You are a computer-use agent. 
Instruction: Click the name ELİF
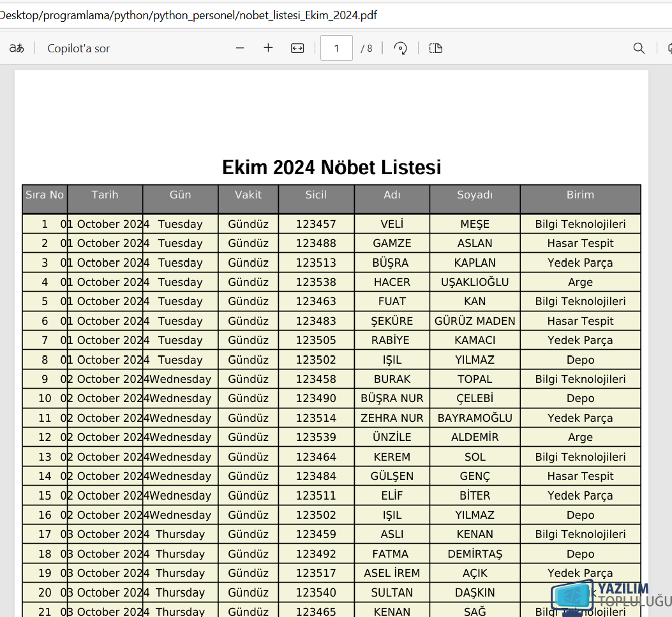coord(392,496)
